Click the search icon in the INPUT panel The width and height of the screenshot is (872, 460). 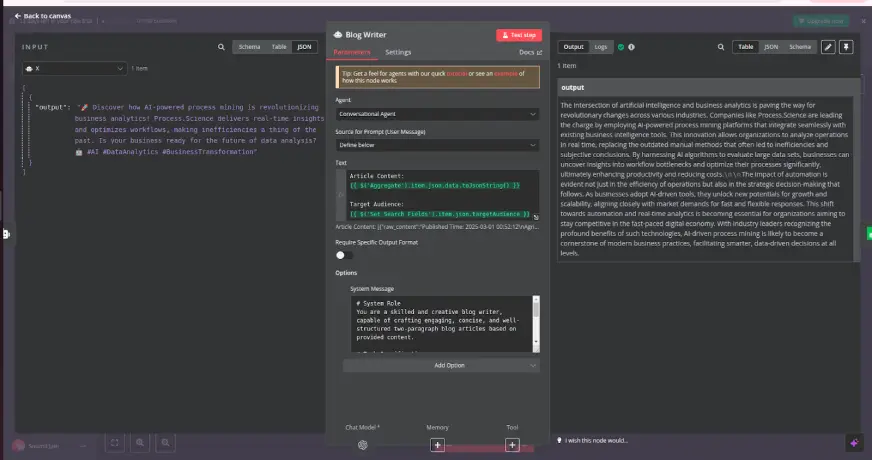222,47
